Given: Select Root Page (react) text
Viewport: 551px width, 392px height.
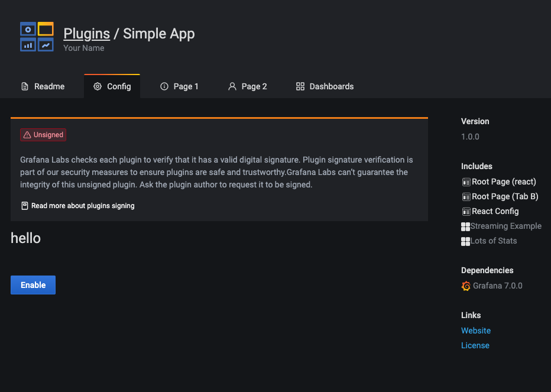Looking at the screenshot, I should tap(504, 182).
